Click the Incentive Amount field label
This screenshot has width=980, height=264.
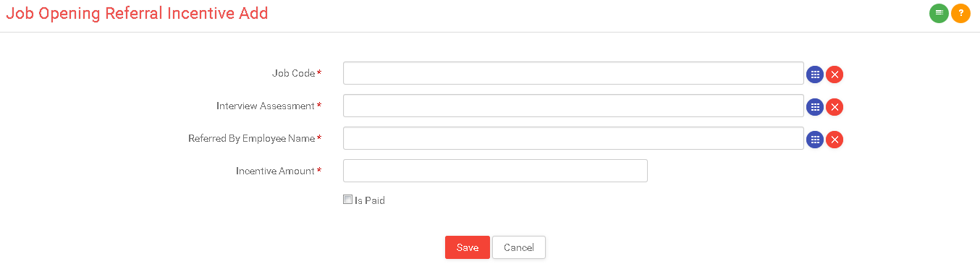[x=275, y=171]
